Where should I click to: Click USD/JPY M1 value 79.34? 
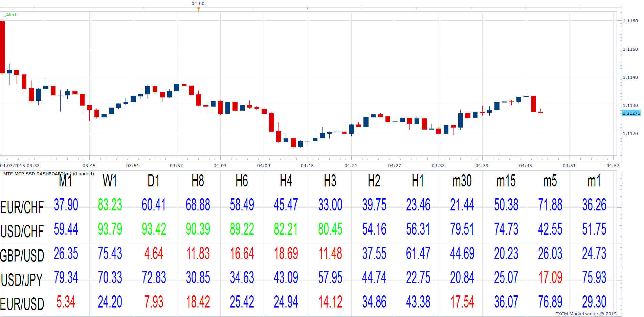(66, 277)
